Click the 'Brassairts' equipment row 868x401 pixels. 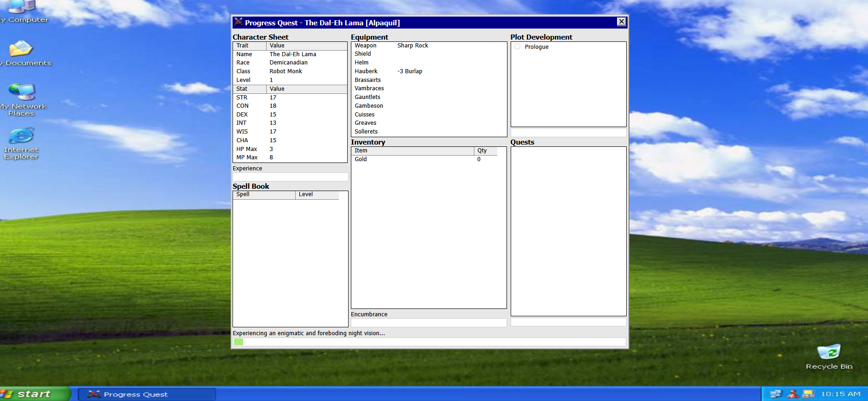coord(367,80)
